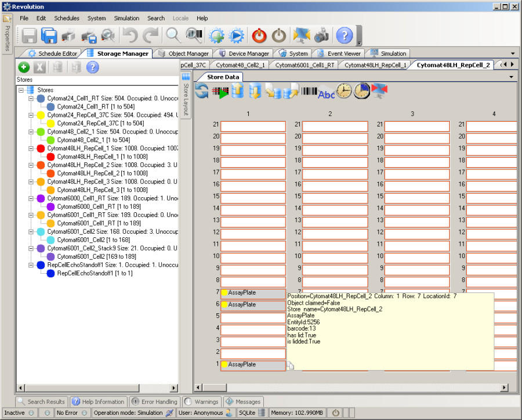This screenshot has height=420, width=522.
Task: Open the Warnings panel at the bottom
Action: click(202, 401)
